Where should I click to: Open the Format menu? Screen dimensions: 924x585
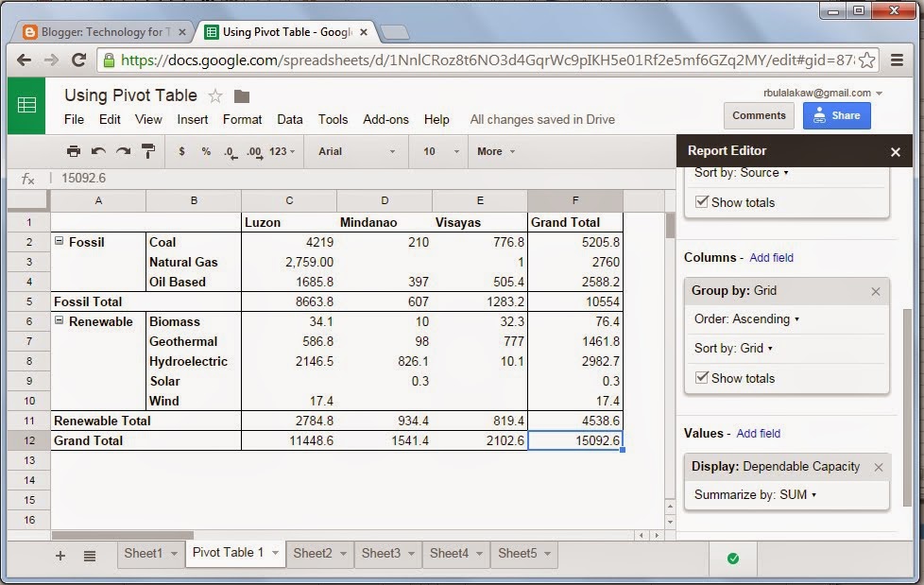(242, 120)
